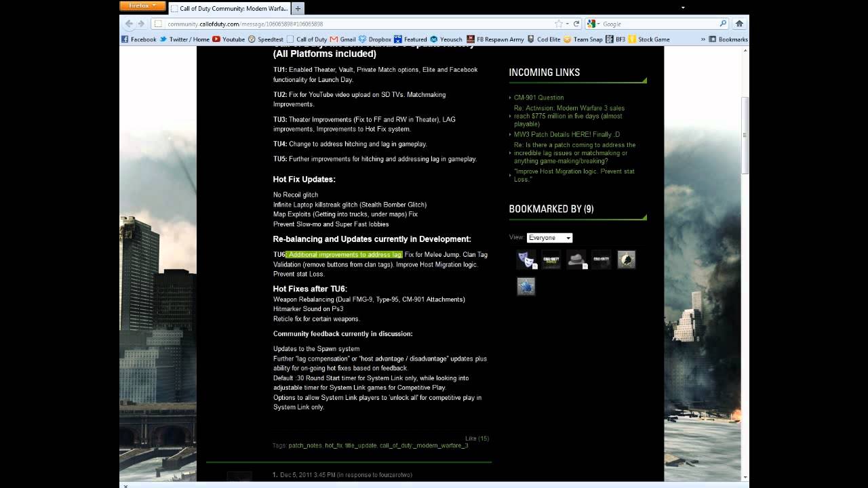
Task: Open the Cod Elite bookmark
Action: click(x=544, y=39)
